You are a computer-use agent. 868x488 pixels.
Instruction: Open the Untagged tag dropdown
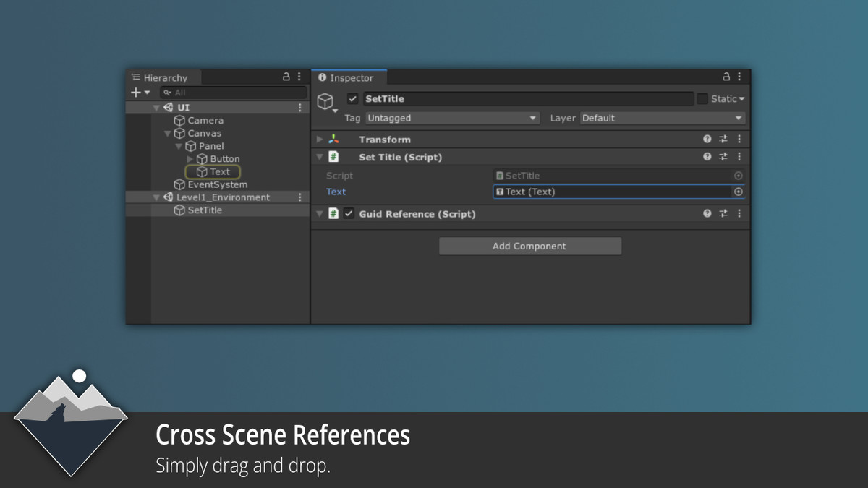pos(452,118)
